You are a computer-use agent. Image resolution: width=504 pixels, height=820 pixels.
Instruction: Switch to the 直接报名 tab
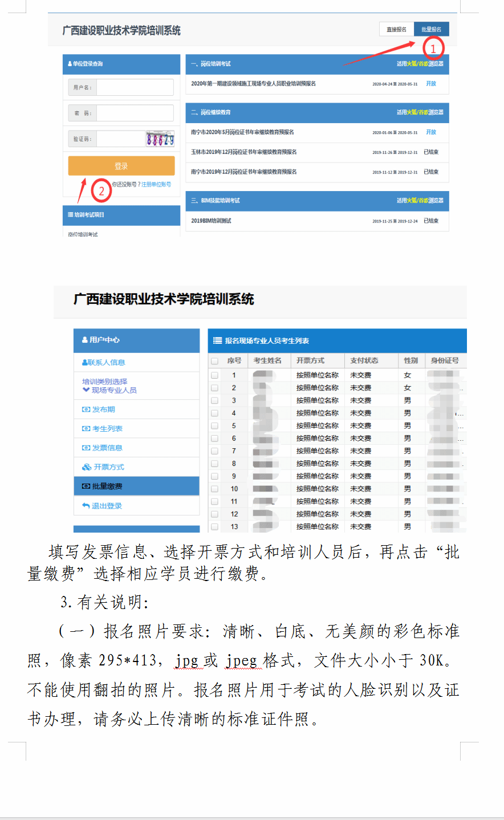click(x=396, y=30)
